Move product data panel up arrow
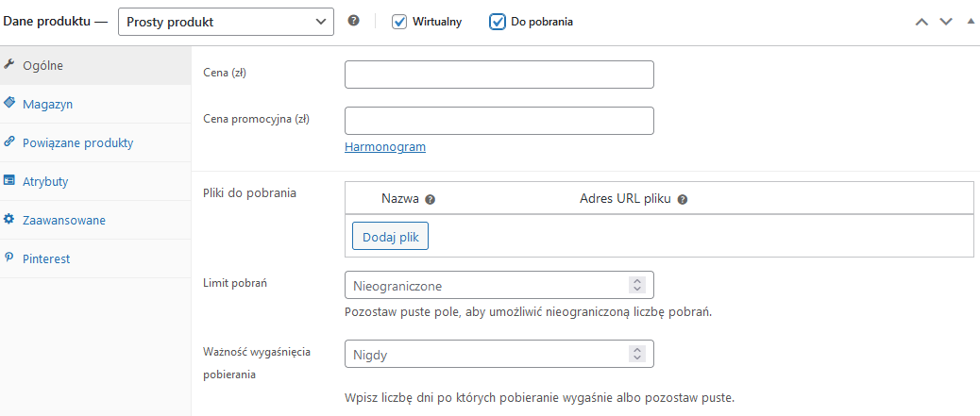Viewport: 980px width, 416px height. coord(921,22)
